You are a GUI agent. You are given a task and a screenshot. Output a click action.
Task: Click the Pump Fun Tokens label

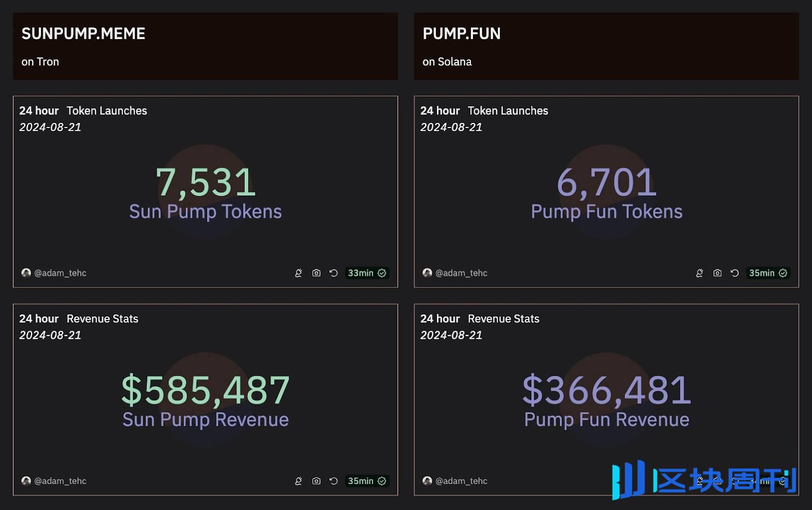pyautogui.click(x=606, y=212)
